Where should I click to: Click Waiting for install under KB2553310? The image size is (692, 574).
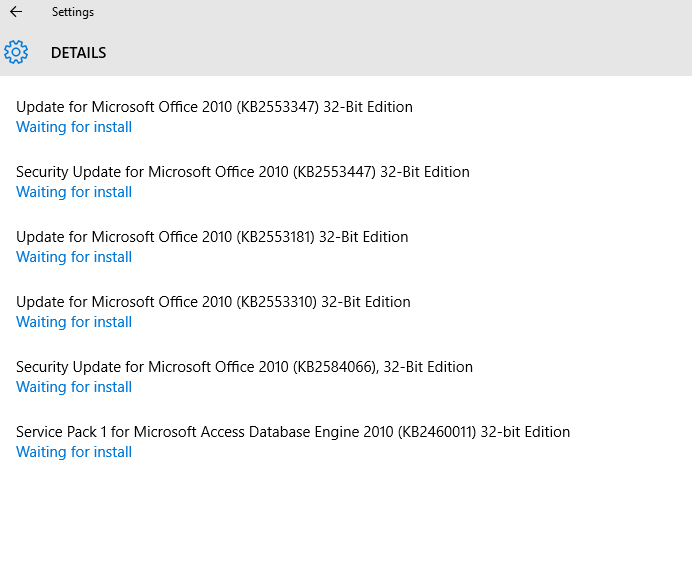[x=74, y=322]
